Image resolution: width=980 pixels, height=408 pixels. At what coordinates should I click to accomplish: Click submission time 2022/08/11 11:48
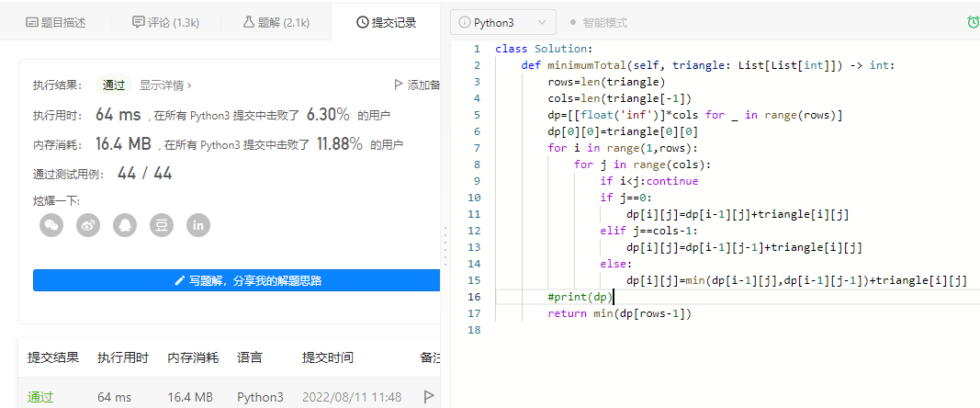[x=352, y=397]
